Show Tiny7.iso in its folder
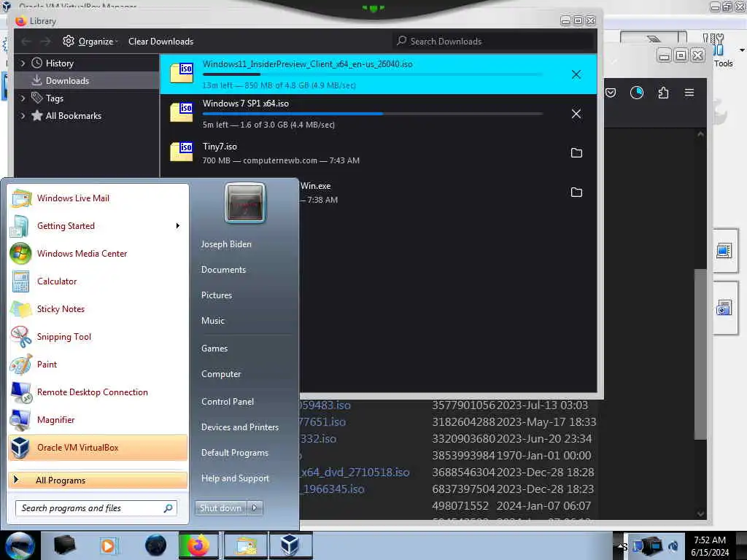This screenshot has width=747, height=560. tap(576, 153)
